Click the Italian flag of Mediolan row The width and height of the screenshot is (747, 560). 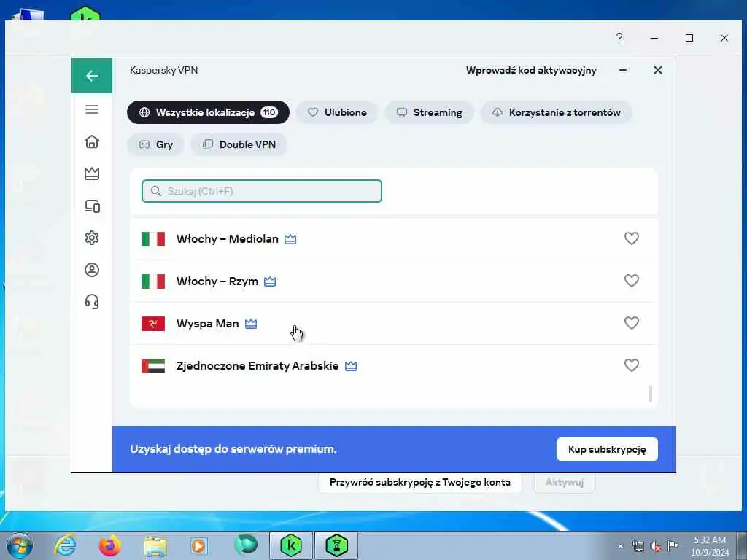pos(153,238)
